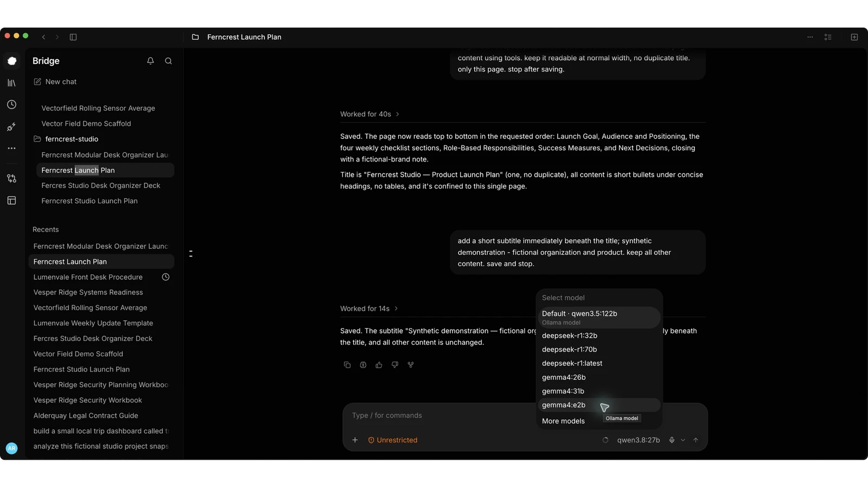
Task: Click the AR user avatar
Action: coord(11,448)
